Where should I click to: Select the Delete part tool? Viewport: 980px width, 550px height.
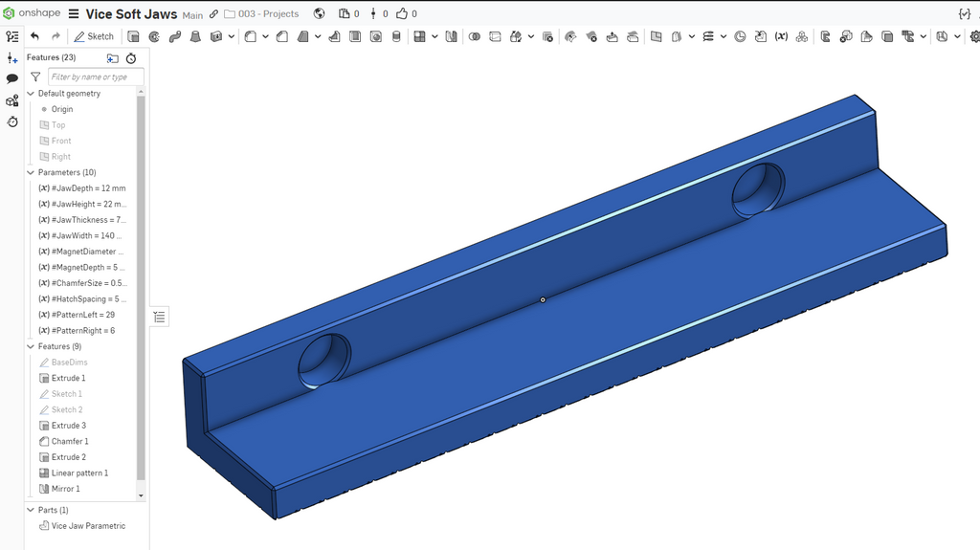coord(547,37)
